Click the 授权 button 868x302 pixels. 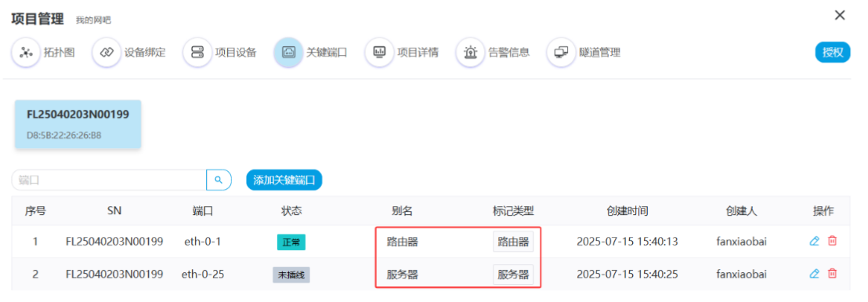point(833,53)
